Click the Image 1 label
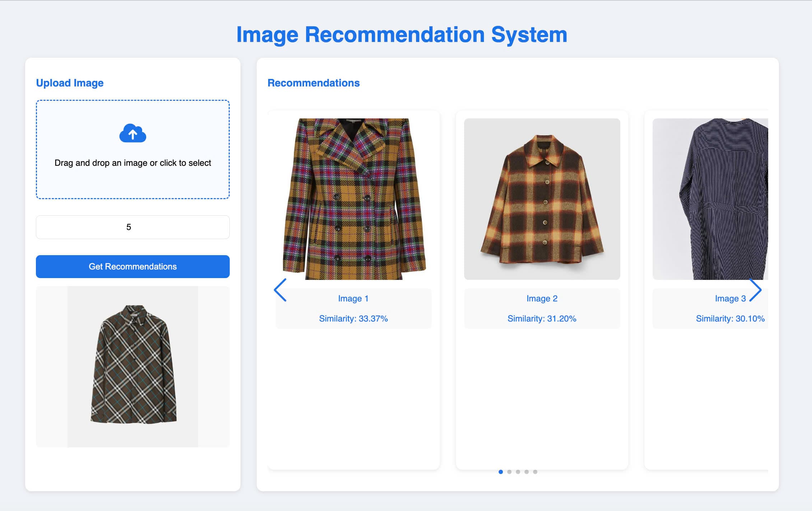This screenshot has height=511, width=812. tap(353, 298)
